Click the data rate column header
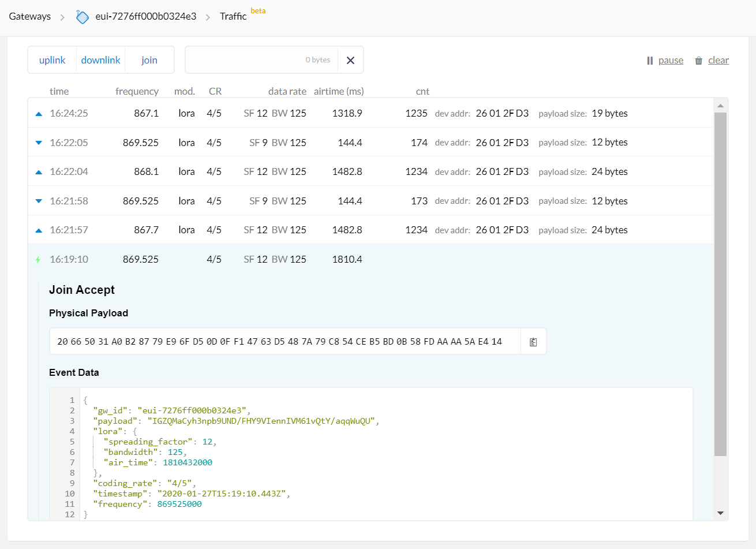Image resolution: width=756 pixels, height=549 pixels. (x=287, y=91)
